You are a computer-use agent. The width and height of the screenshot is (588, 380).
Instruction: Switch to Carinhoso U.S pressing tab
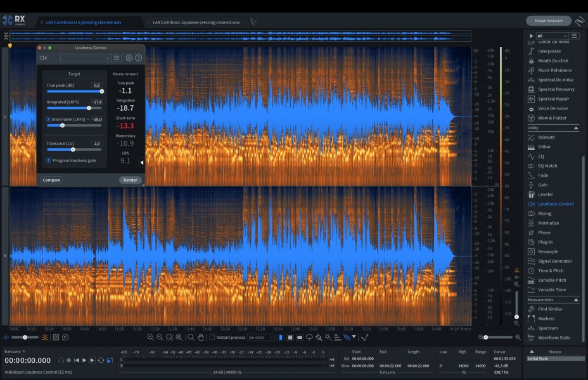coord(84,22)
